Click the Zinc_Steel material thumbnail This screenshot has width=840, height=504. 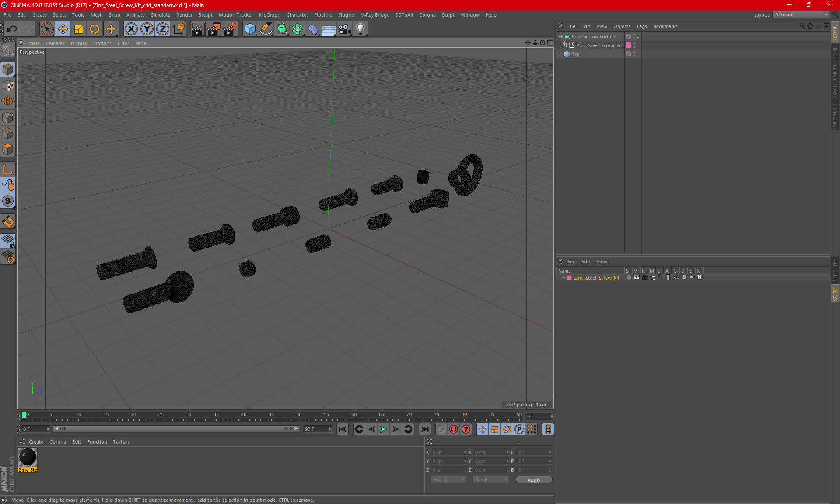[x=28, y=457]
